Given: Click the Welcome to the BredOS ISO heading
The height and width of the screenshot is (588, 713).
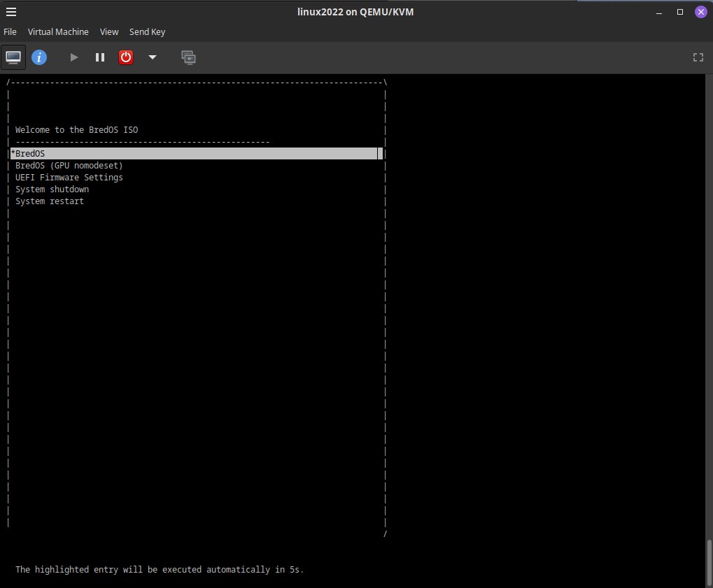Looking at the screenshot, I should point(76,129).
